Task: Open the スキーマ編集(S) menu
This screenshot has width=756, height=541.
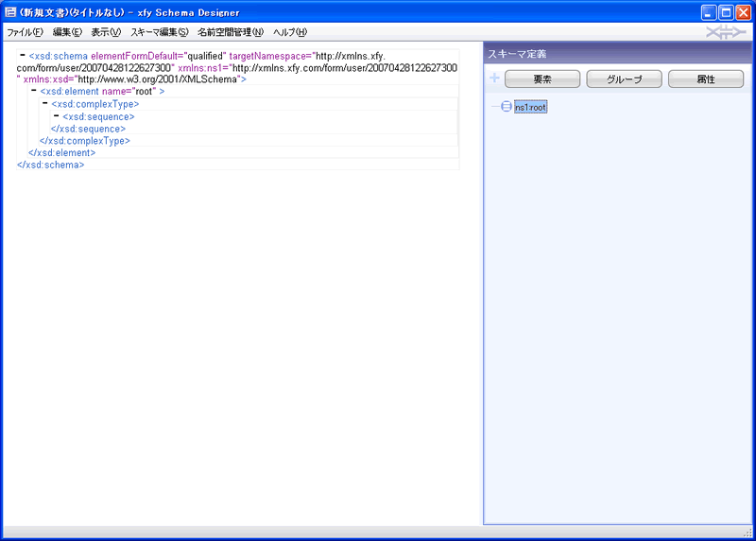Action: [x=159, y=32]
